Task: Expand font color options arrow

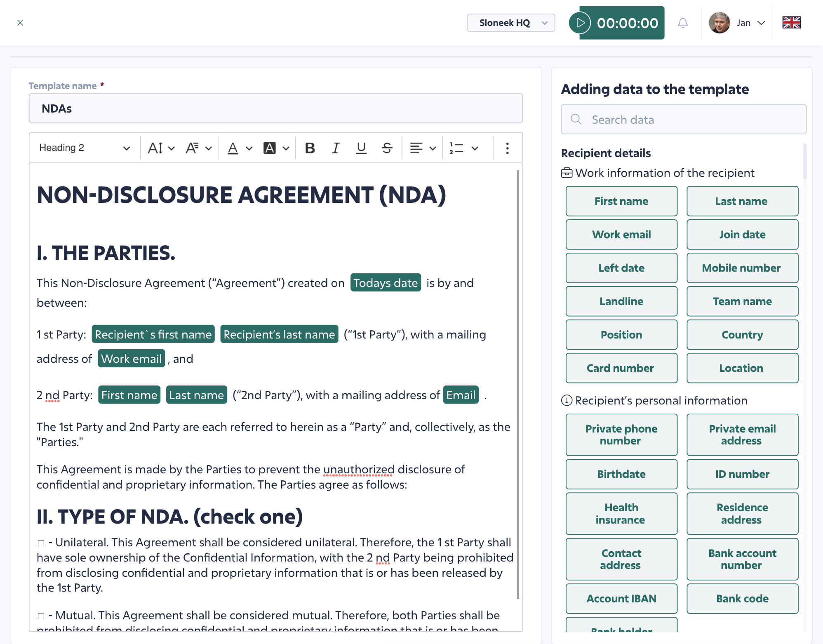Action: click(249, 148)
